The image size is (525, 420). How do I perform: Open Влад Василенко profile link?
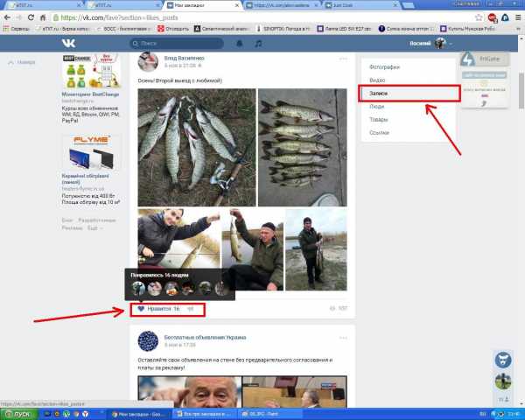pyautogui.click(x=184, y=58)
